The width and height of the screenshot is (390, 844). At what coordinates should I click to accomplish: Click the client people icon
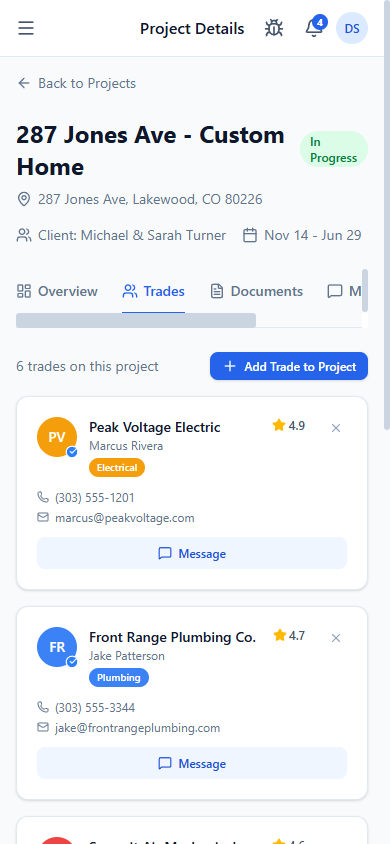click(24, 235)
